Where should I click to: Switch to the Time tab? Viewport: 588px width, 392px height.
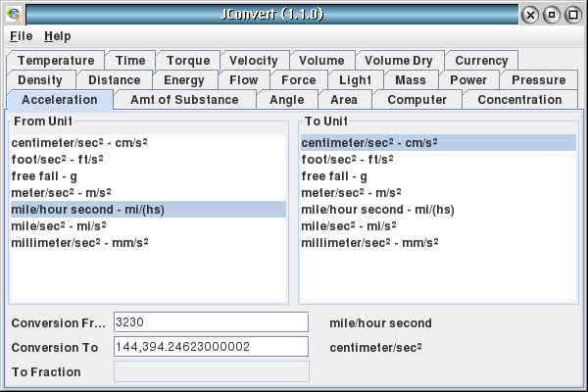pos(130,61)
